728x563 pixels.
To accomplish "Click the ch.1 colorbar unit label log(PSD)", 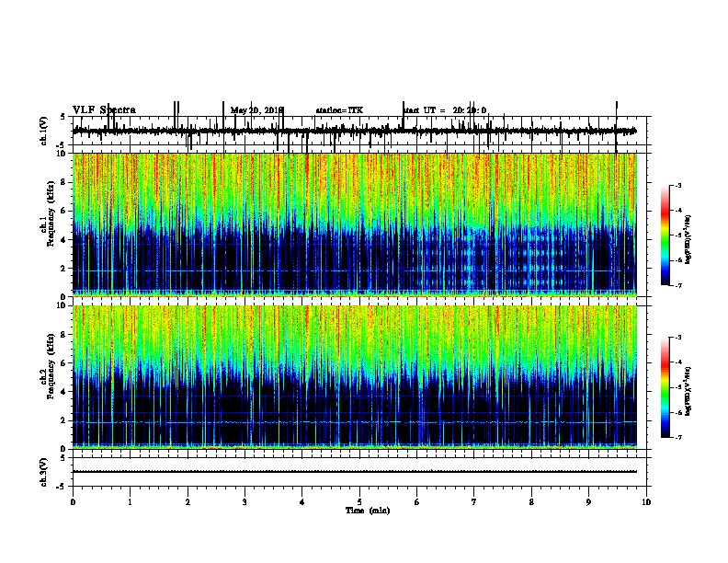I will (688, 240).
